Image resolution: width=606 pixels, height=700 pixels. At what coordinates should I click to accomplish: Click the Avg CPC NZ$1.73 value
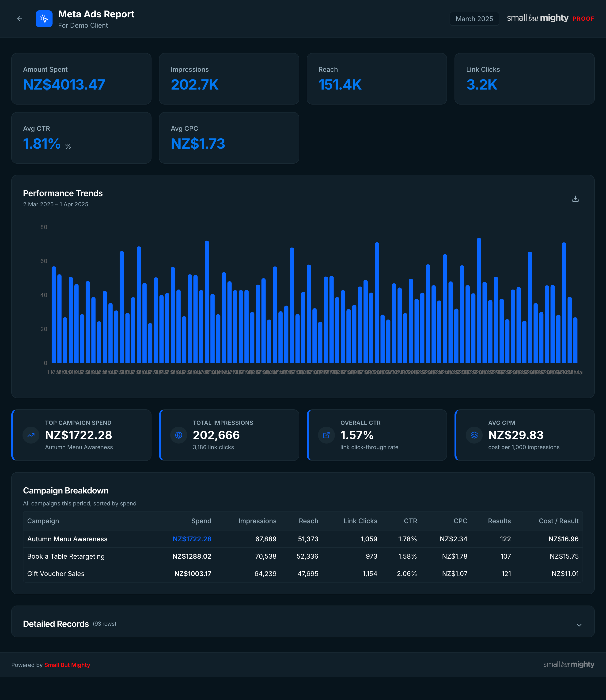(x=198, y=144)
